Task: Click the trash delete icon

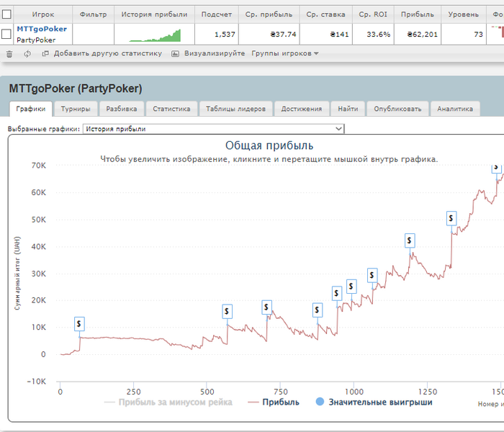Action: point(9,54)
